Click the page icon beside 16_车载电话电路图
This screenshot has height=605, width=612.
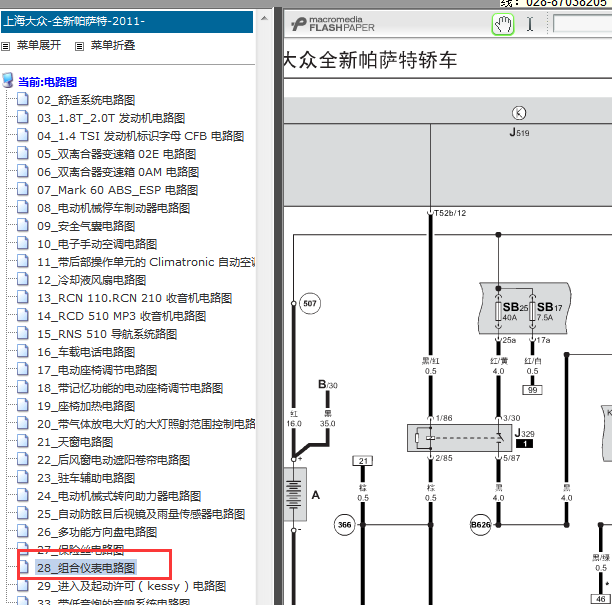pyautogui.click(x=23, y=351)
